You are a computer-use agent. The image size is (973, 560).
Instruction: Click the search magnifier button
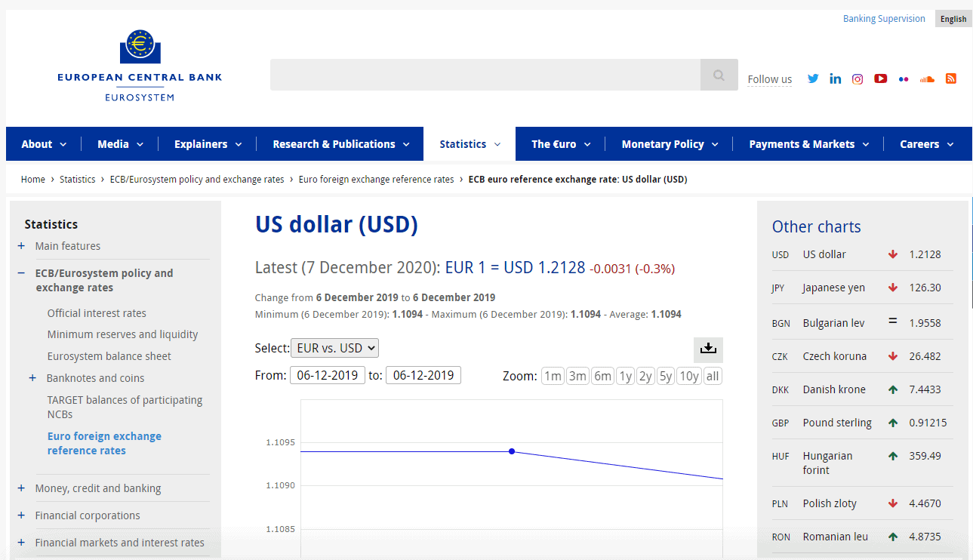719,75
